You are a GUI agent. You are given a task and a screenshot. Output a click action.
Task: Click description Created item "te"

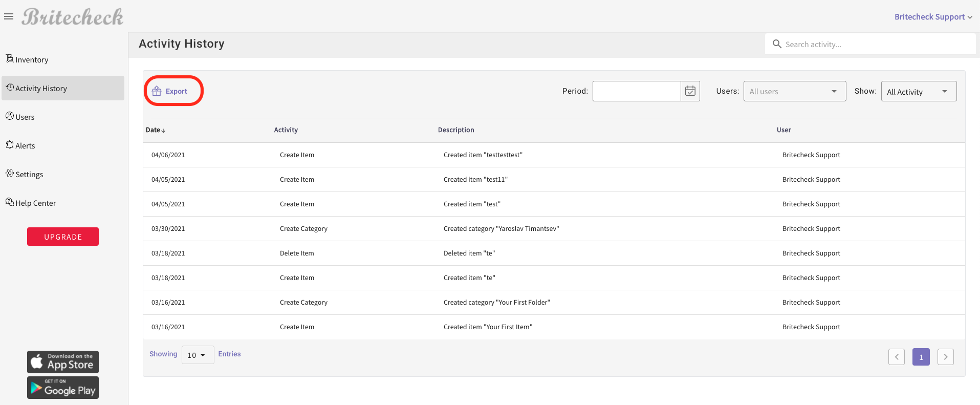(469, 278)
